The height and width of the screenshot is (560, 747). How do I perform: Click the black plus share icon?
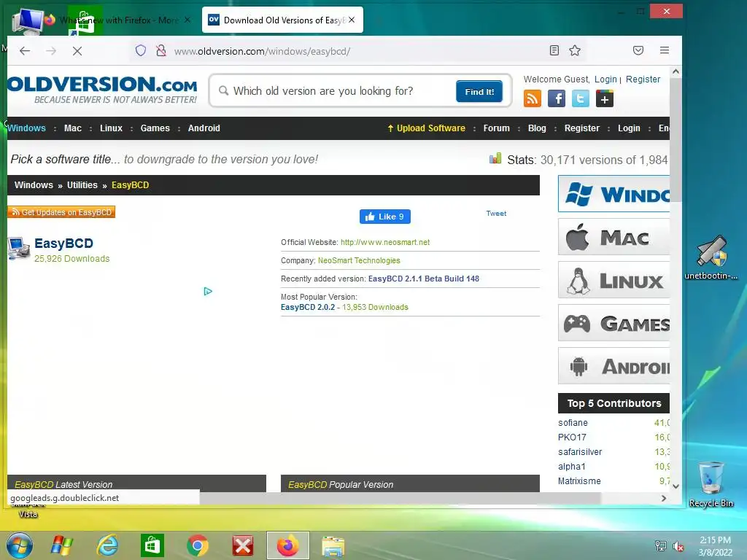point(605,98)
